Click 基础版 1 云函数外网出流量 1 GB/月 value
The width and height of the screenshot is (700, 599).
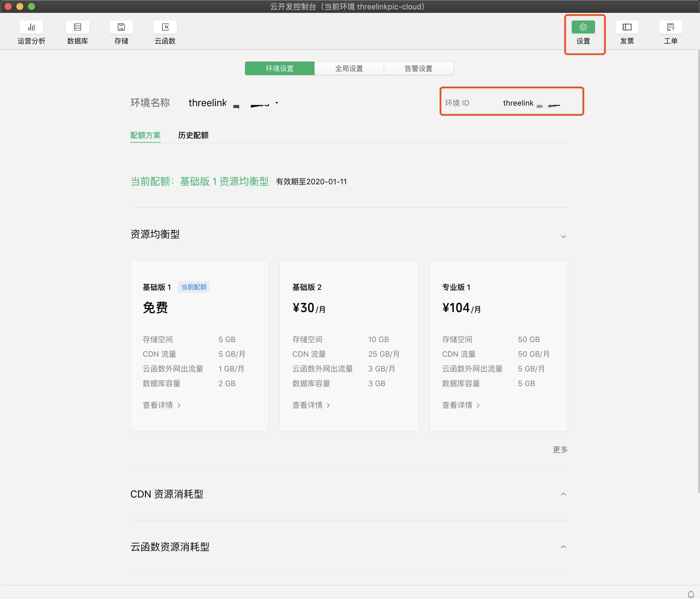click(x=231, y=369)
